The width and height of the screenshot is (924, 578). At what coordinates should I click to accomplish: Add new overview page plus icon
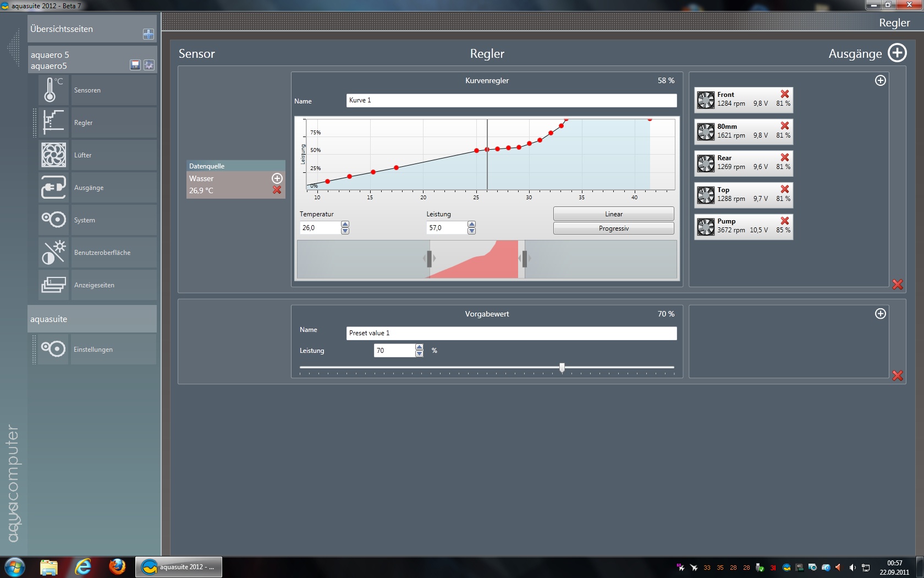(x=148, y=34)
